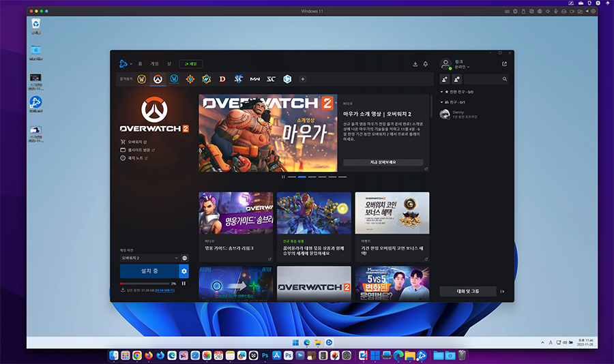Select the StarCraft II game icon
The height and width of the screenshot is (364, 614).
click(239, 79)
